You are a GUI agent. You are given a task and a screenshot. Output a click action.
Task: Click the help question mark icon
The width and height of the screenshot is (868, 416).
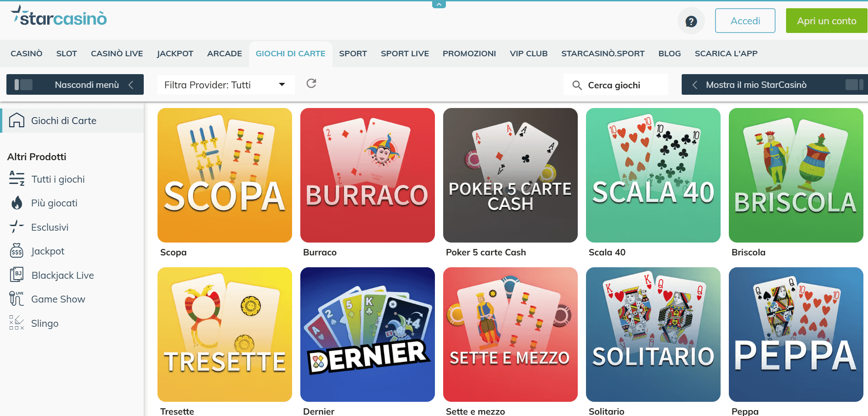691,21
